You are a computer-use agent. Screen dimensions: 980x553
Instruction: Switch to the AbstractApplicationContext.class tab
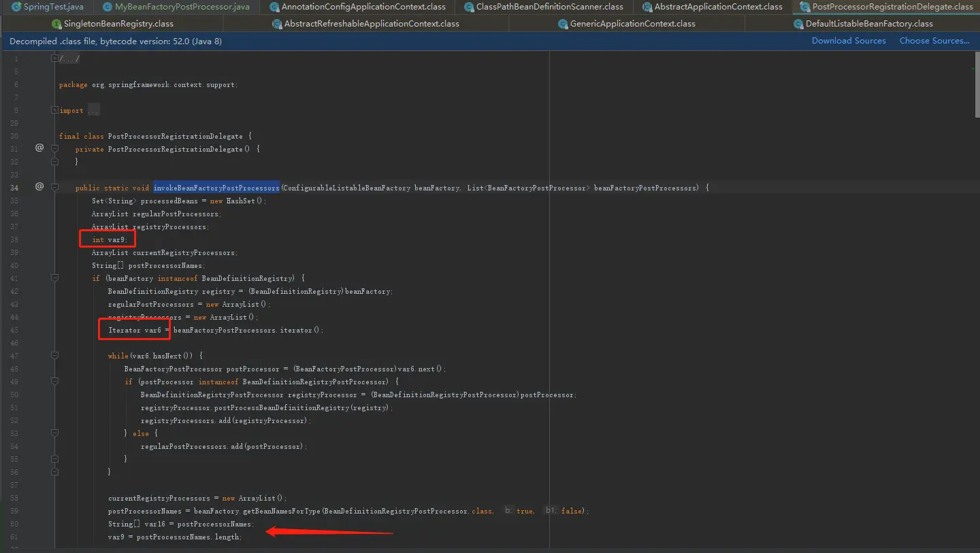click(x=712, y=7)
